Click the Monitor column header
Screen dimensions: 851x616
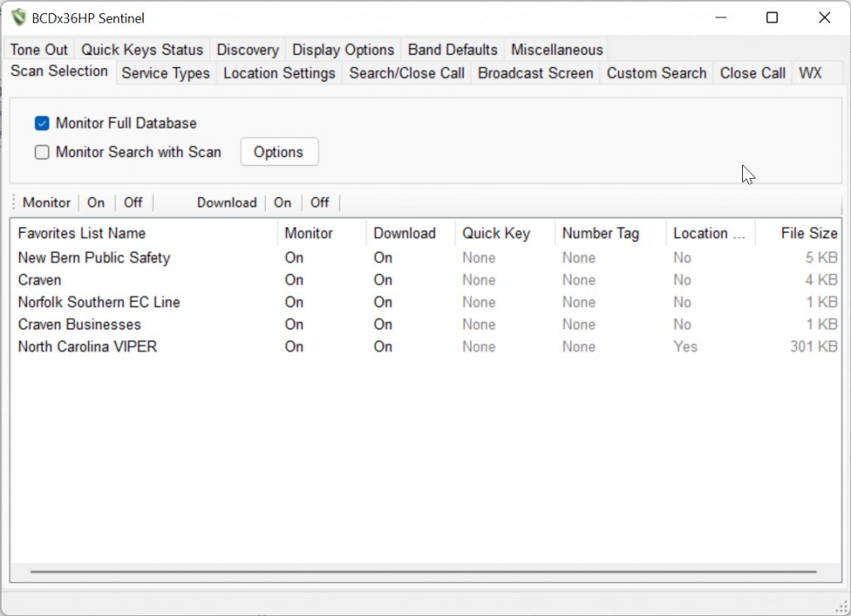[322, 234]
